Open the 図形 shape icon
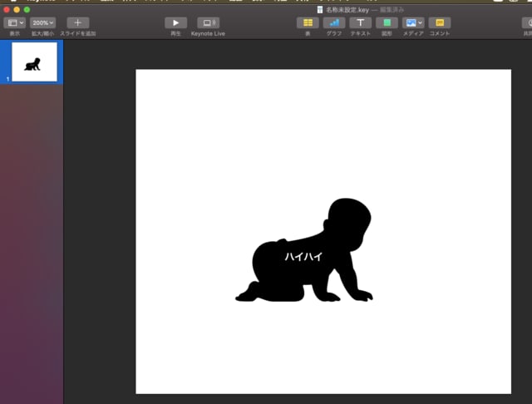532x404 pixels. click(x=387, y=22)
